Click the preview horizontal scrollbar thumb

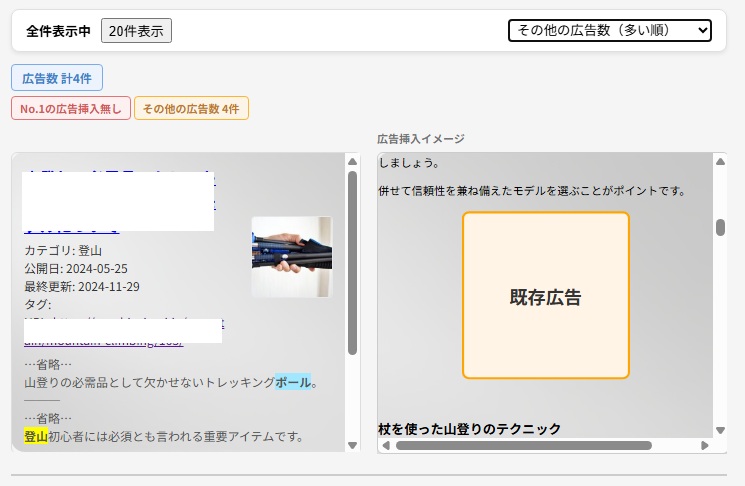click(x=524, y=446)
